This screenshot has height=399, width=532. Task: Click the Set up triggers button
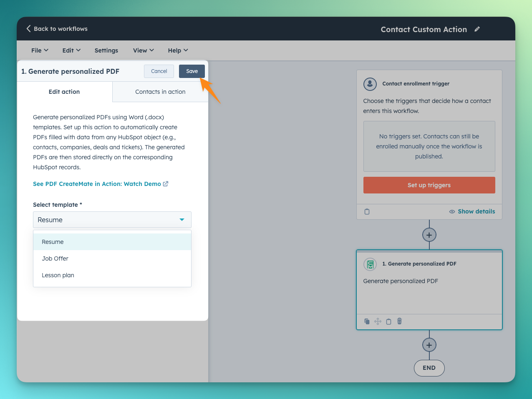coord(429,185)
